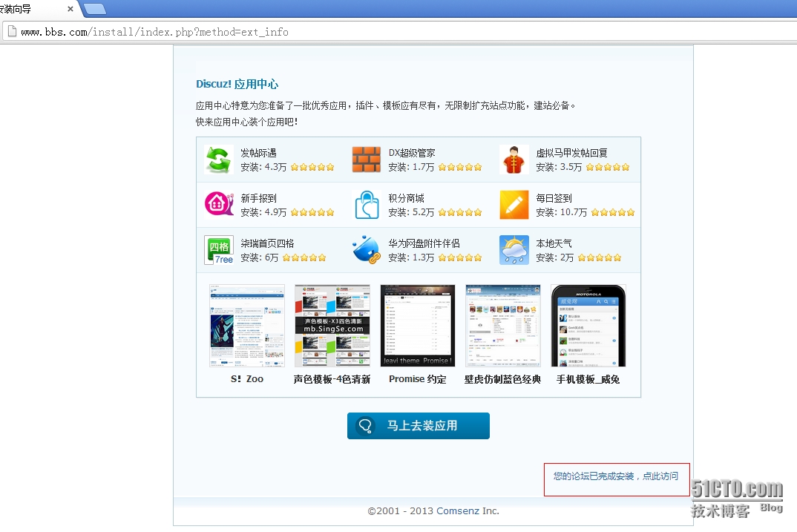Viewport: 797px width, 532px height.
Task: Click the 华为网盘附件伴侣 blue icon
Action: click(367, 250)
